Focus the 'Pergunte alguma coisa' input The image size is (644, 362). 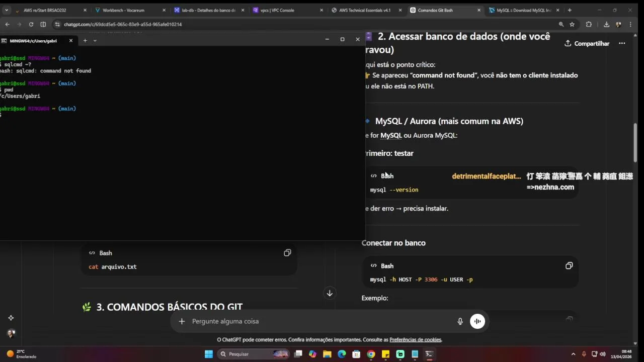[x=322, y=321]
